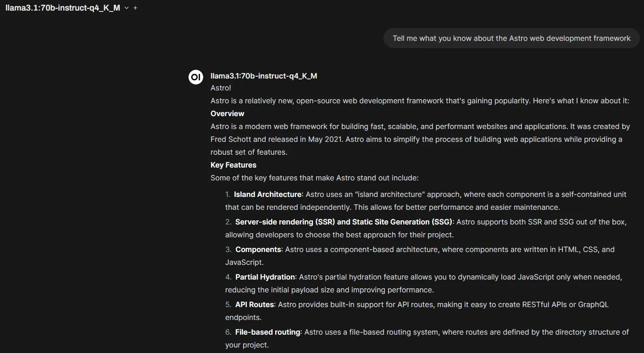This screenshot has height=353, width=644.
Task: Click 'Server-side rendering (SSR) and Static Site Generation (SSG)' text
Action: (344, 222)
